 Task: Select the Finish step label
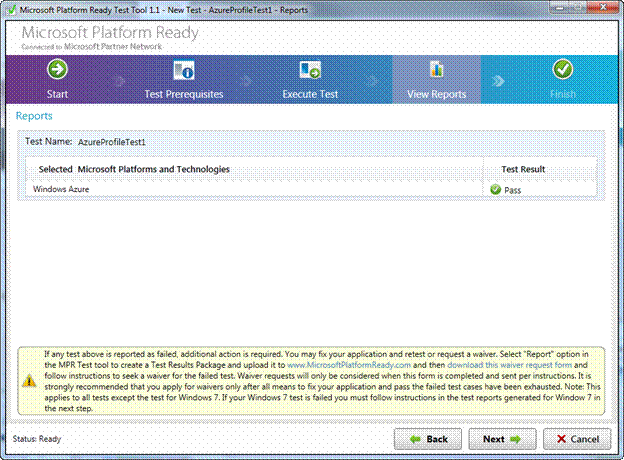563,94
